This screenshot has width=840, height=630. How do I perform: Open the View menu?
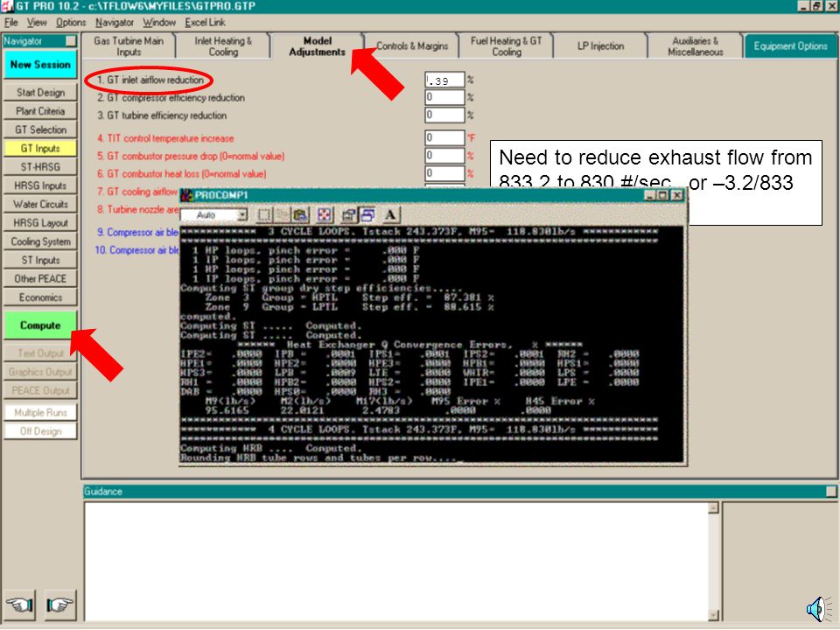pos(37,23)
